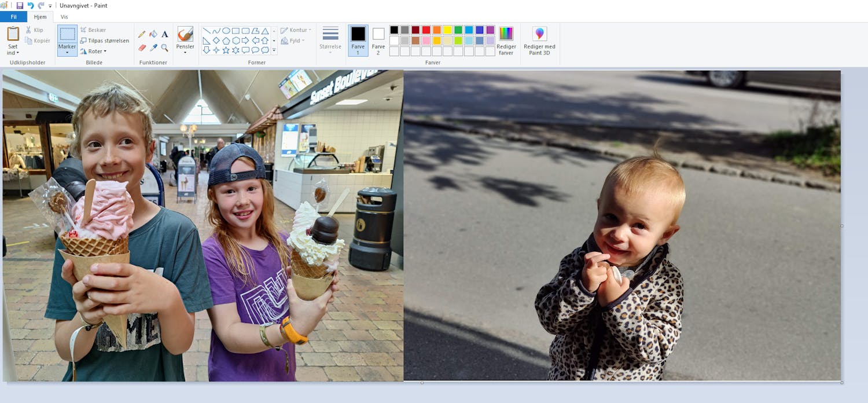
Task: Select the oval shape in Former gallery
Action: (x=227, y=30)
